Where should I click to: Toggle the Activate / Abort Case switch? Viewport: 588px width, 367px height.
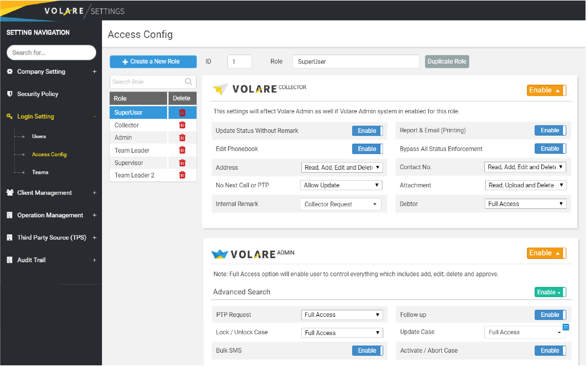pos(551,351)
